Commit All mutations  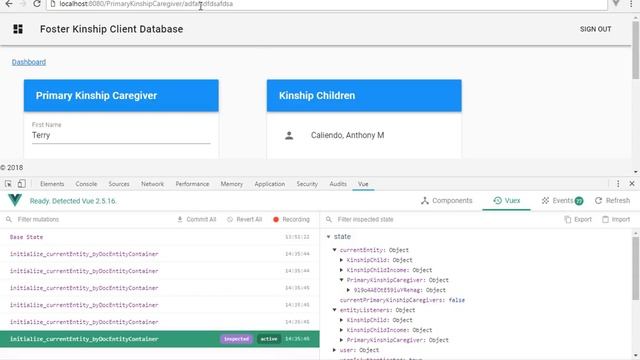(196, 219)
